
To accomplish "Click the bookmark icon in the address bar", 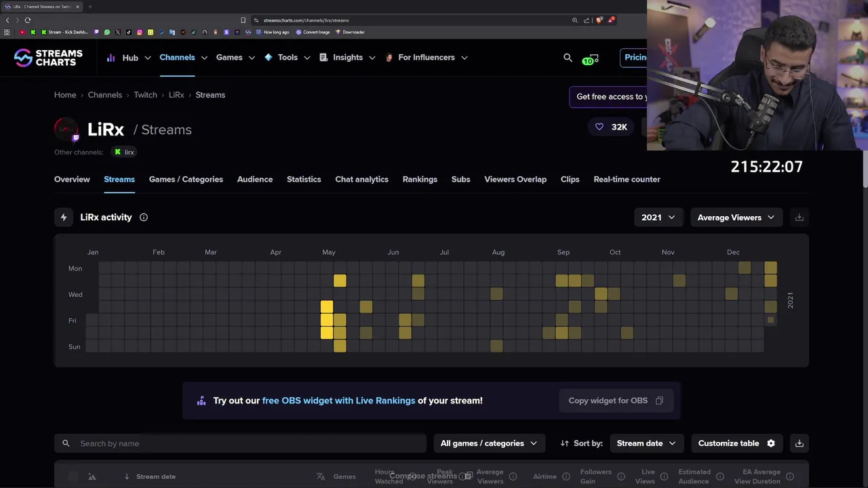I will (x=243, y=20).
